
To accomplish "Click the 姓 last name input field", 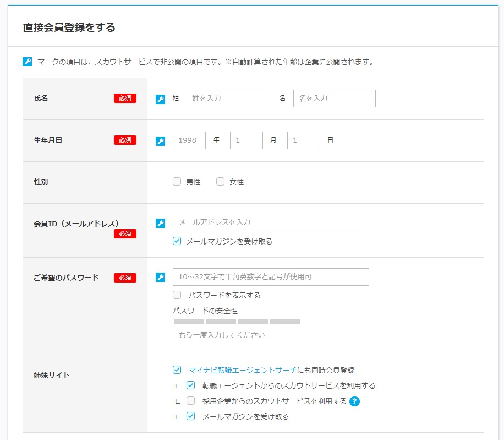I will pos(227,99).
